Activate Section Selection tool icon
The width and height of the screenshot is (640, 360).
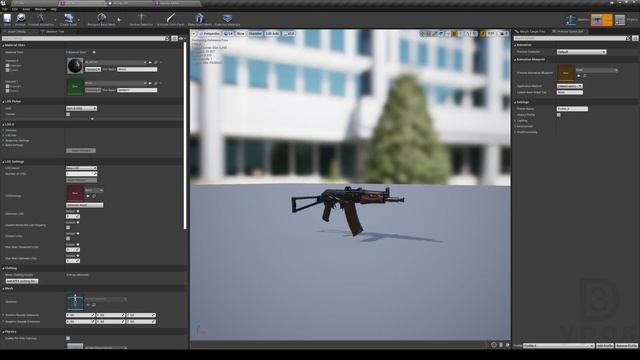(x=141, y=18)
